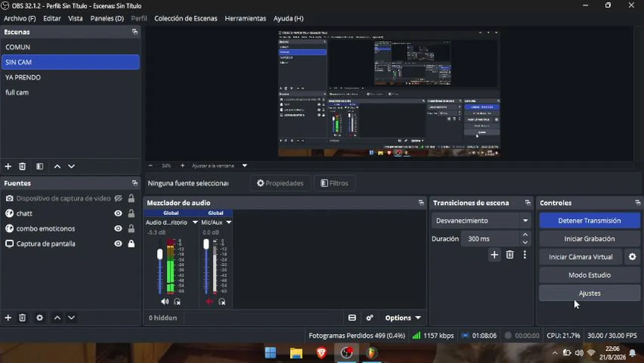Image resolution: width=644 pixels, height=363 pixels.
Task: Mute the desktop audio speaker icon
Action: click(165, 301)
